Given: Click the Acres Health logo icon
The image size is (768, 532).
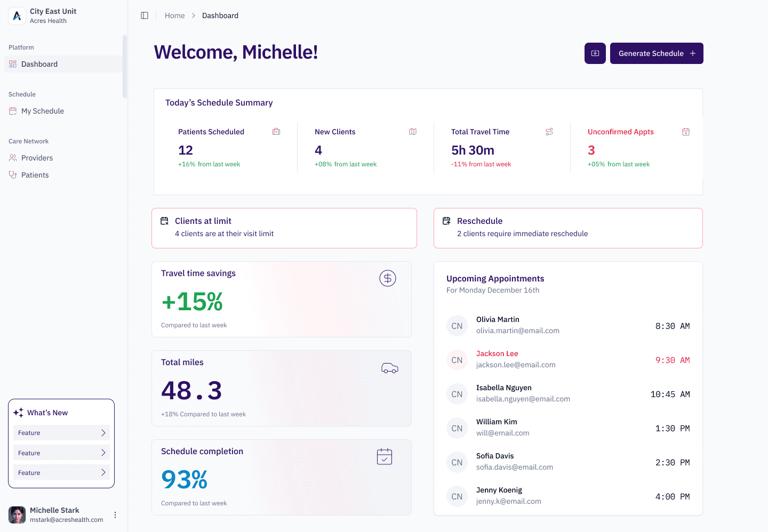Looking at the screenshot, I should click(x=17, y=16).
